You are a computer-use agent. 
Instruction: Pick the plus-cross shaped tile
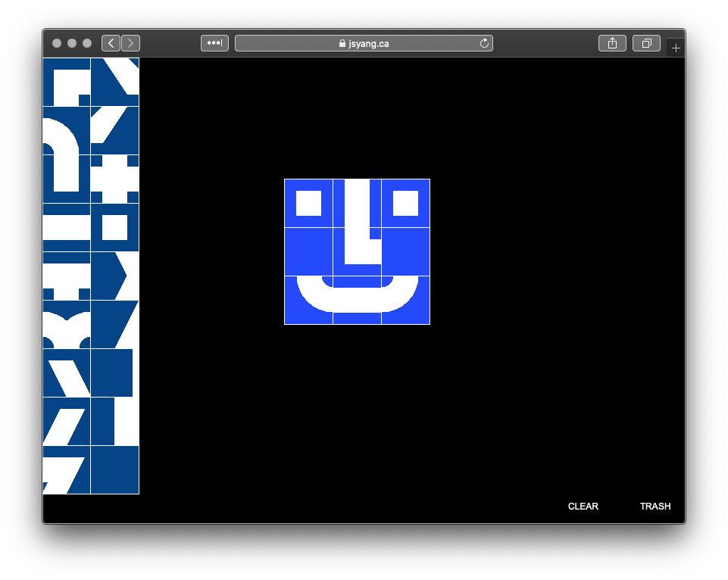(x=114, y=179)
